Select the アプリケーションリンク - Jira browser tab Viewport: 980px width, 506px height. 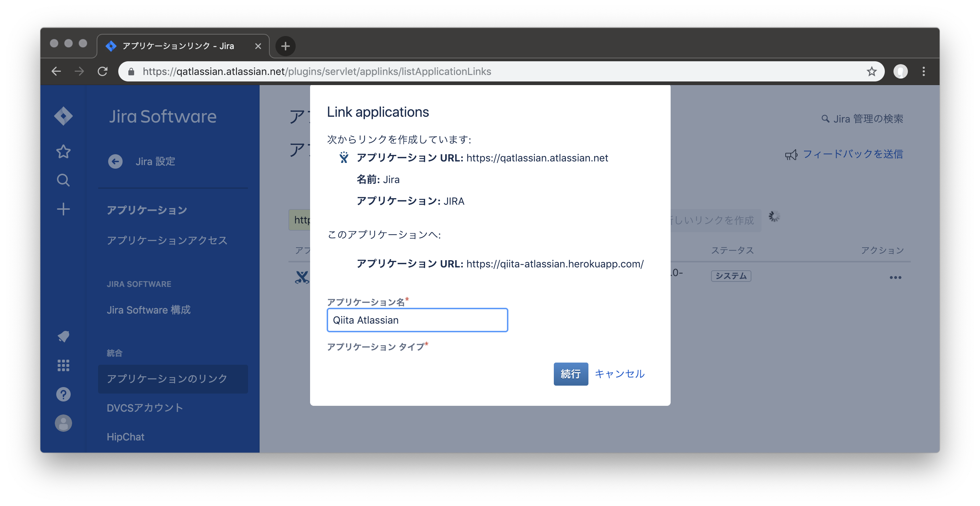pyautogui.click(x=183, y=46)
